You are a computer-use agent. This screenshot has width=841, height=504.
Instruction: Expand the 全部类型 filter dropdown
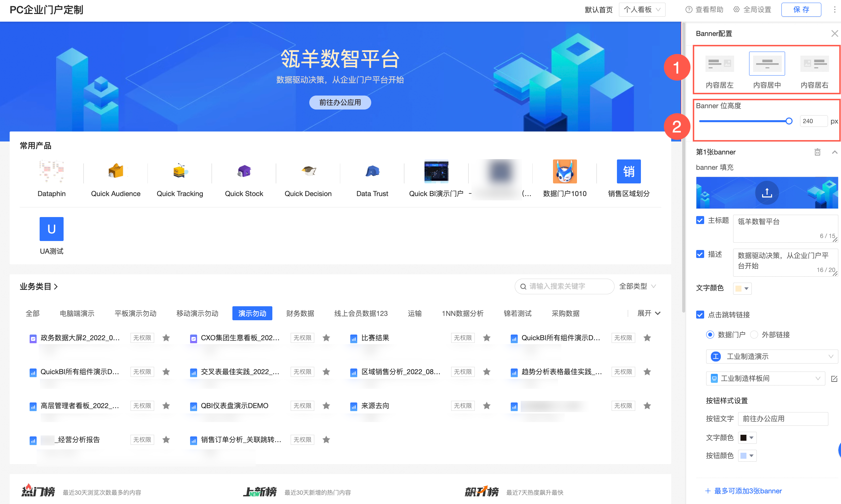point(637,286)
